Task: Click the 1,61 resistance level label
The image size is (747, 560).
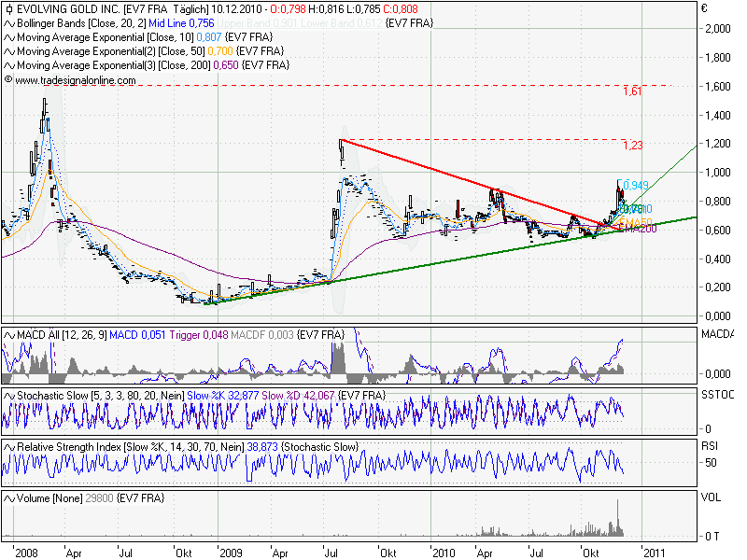Action: 632,91
